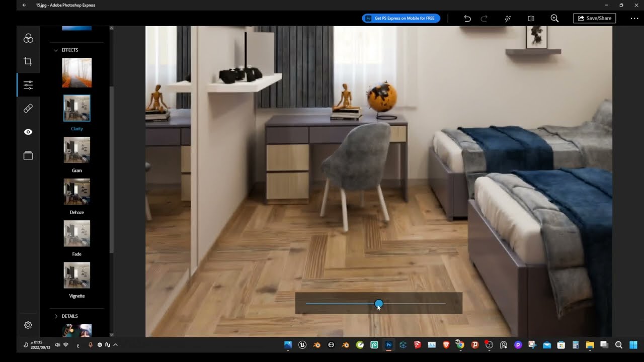
Task: Select the Fade effect thumbnail
Action: point(77,233)
